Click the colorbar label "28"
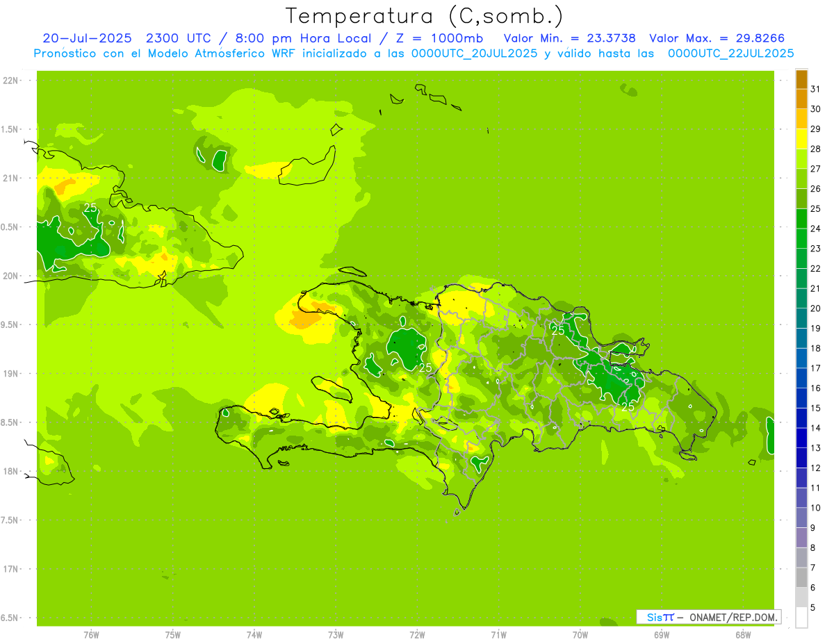The image size is (834, 644). coord(815,149)
